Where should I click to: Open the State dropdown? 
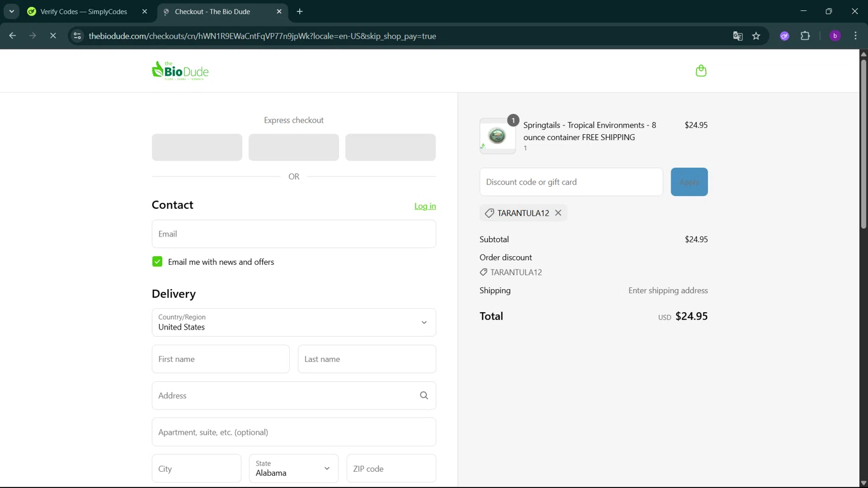293,468
